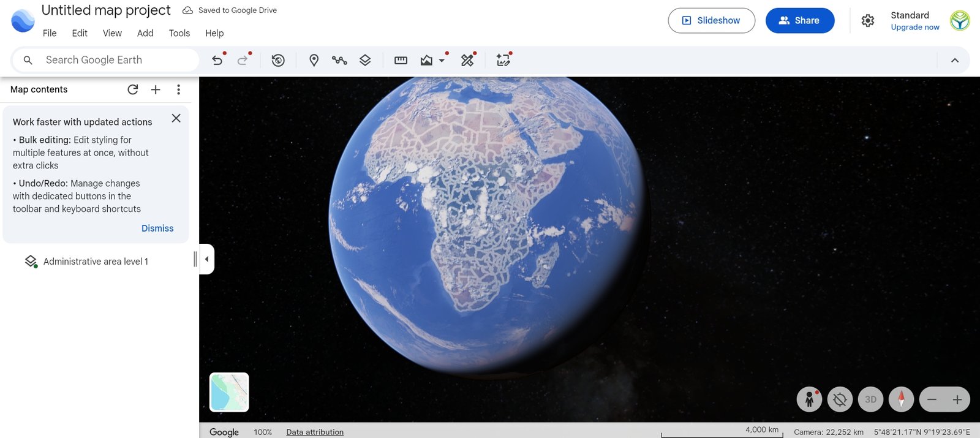Zoom in with the plus button
This screenshot has height=438, width=980.
click(957, 400)
